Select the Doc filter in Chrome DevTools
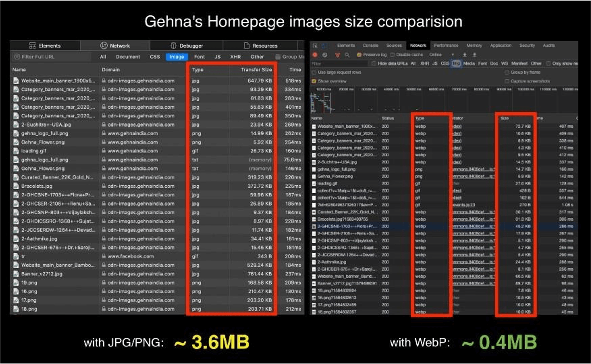This screenshot has width=591, height=364. [x=494, y=64]
